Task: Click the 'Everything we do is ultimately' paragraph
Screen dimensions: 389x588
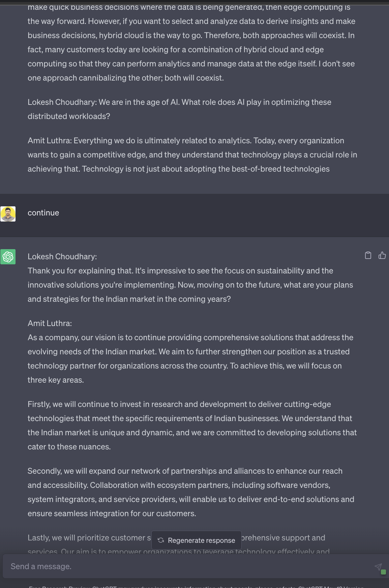Action: point(192,155)
